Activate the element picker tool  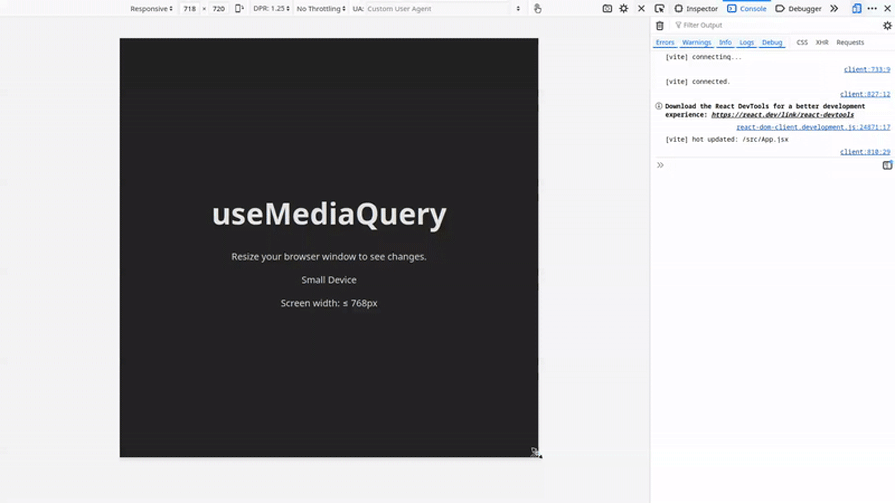[x=659, y=9]
